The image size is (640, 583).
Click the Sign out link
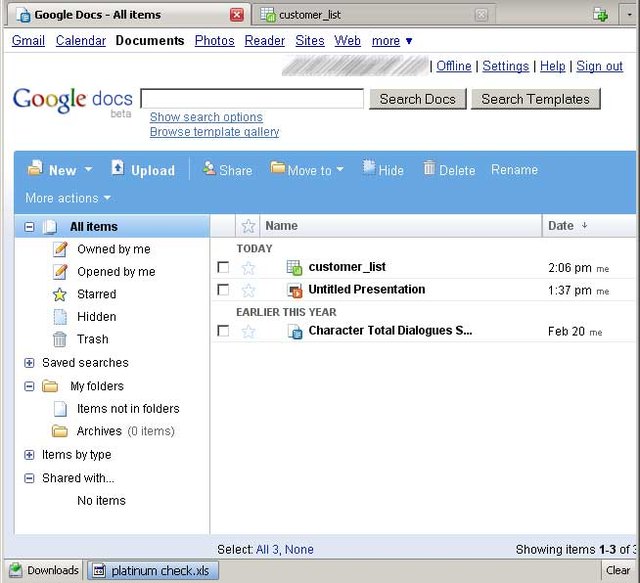pyautogui.click(x=599, y=66)
